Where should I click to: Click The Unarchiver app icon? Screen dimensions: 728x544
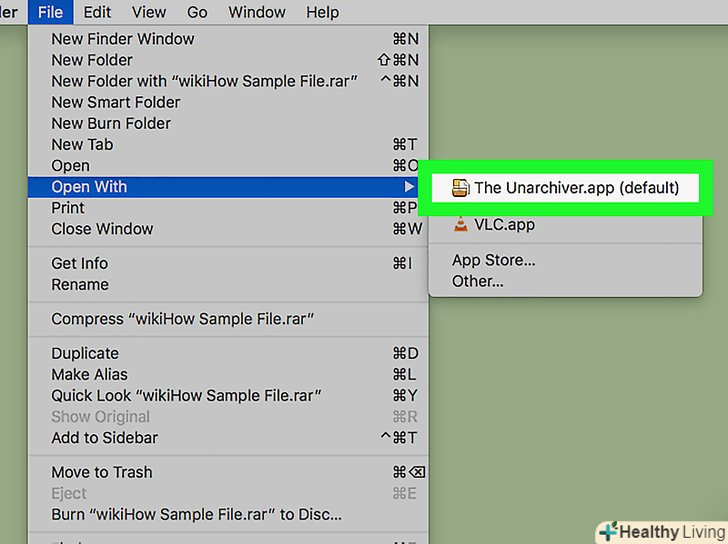pos(461,187)
